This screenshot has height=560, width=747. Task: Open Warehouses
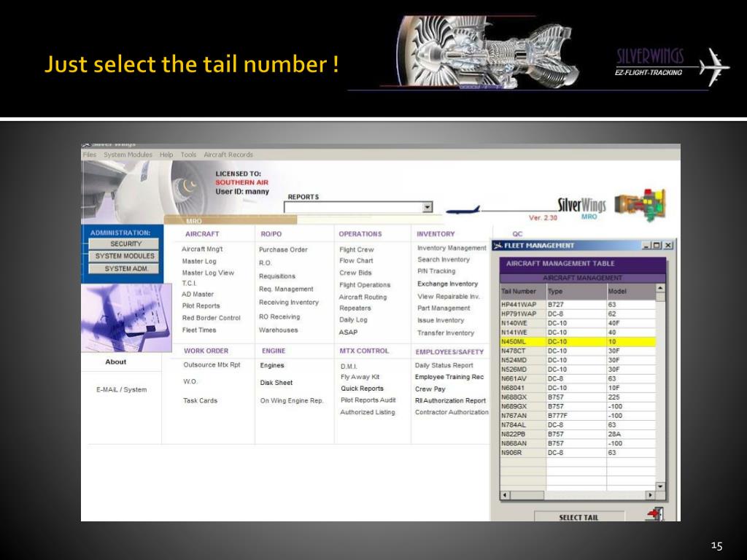point(278,330)
